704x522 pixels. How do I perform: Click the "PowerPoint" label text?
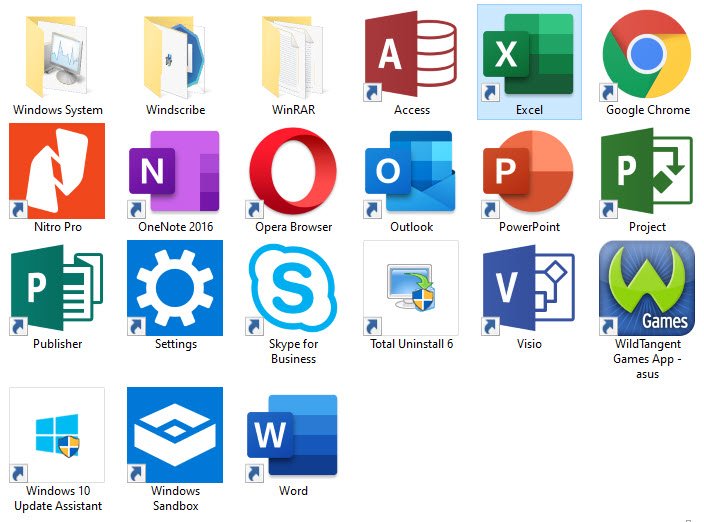coord(529,227)
